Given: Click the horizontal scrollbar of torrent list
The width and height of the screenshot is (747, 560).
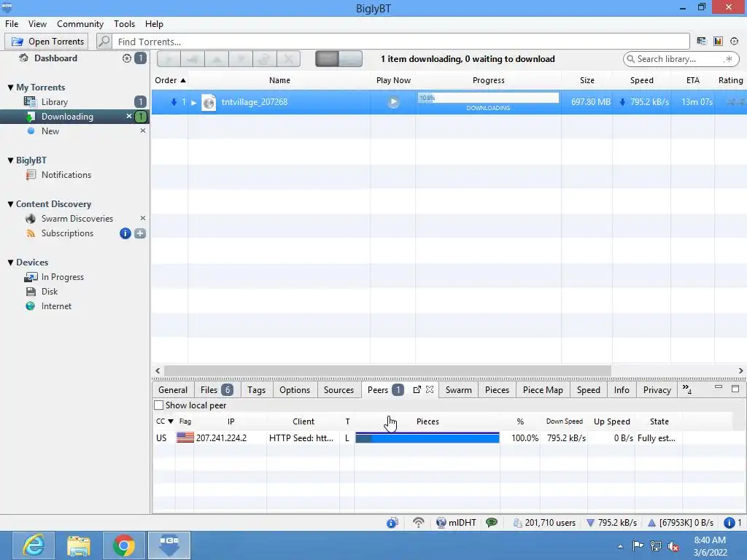Looking at the screenshot, I should [x=387, y=370].
